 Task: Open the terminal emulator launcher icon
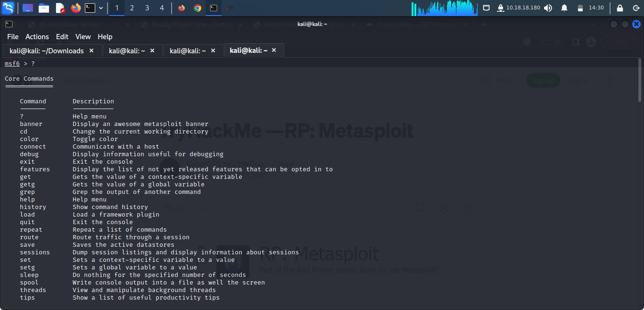click(90, 8)
